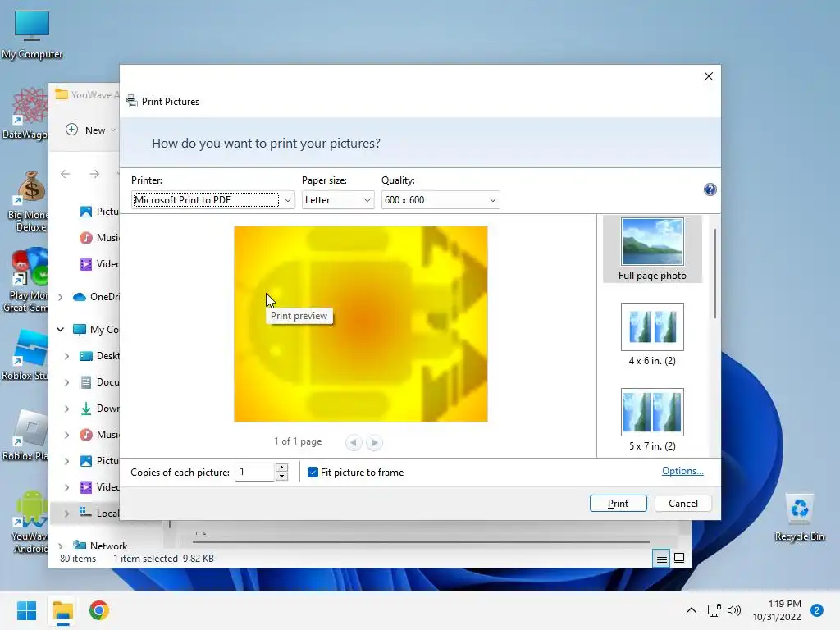
Task: Expand the OneDrive tree node
Action: coord(61,297)
